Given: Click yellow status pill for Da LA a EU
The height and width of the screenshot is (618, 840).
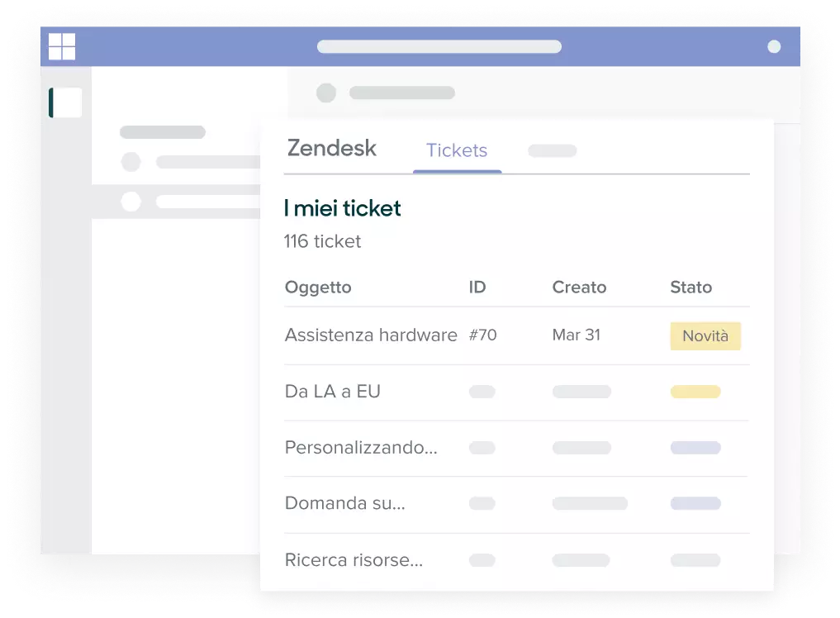Looking at the screenshot, I should click(x=695, y=392).
